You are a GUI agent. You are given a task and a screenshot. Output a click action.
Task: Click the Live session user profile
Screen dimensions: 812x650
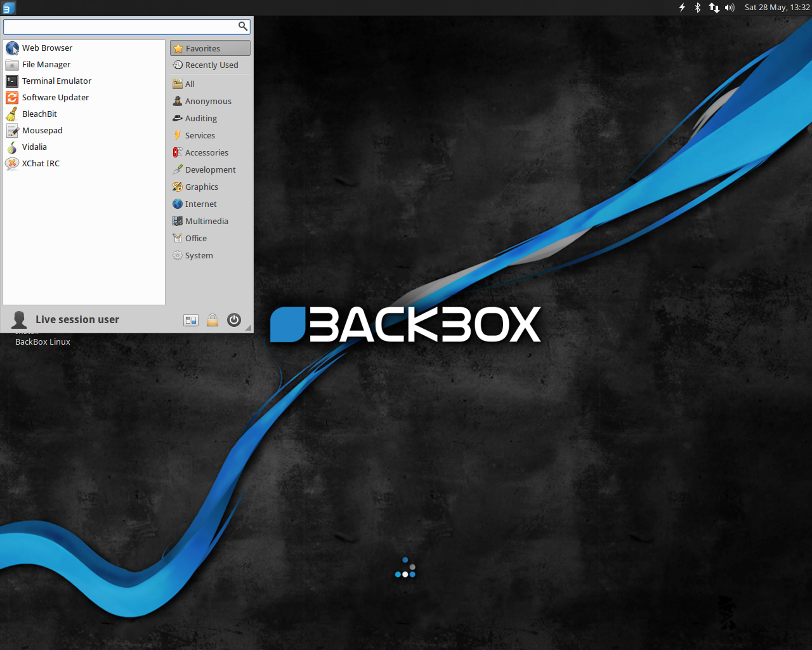pyautogui.click(x=76, y=319)
